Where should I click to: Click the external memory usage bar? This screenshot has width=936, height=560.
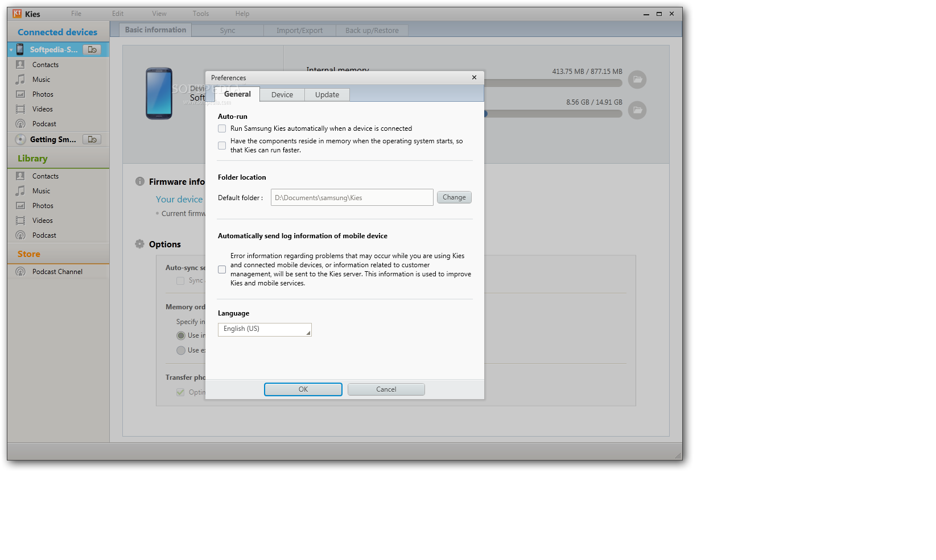(553, 114)
